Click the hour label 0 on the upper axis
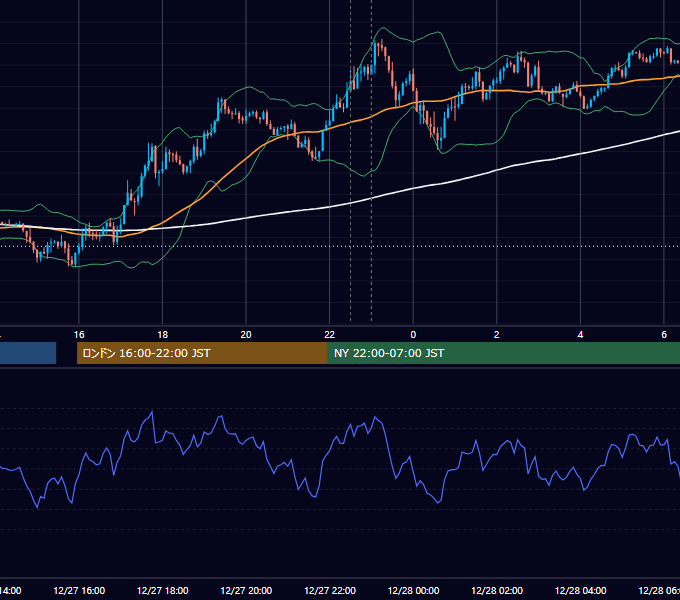This screenshot has height=600, width=680. (x=413, y=335)
